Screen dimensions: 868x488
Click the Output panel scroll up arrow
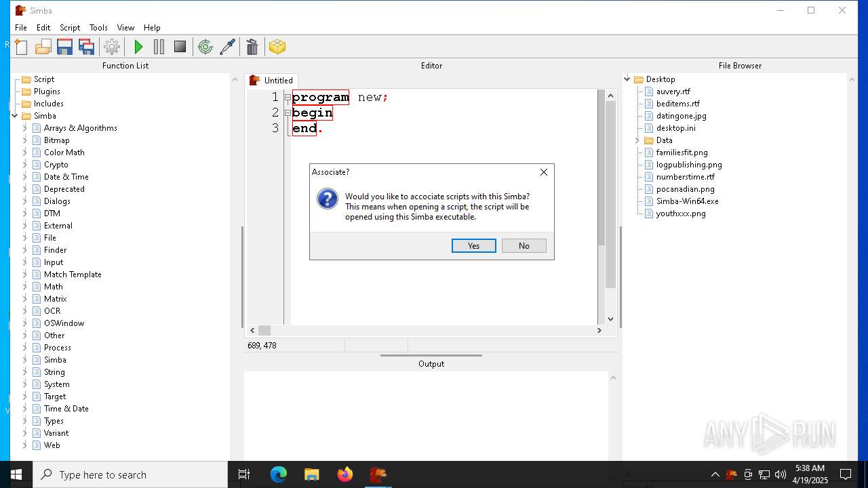pyautogui.click(x=614, y=378)
